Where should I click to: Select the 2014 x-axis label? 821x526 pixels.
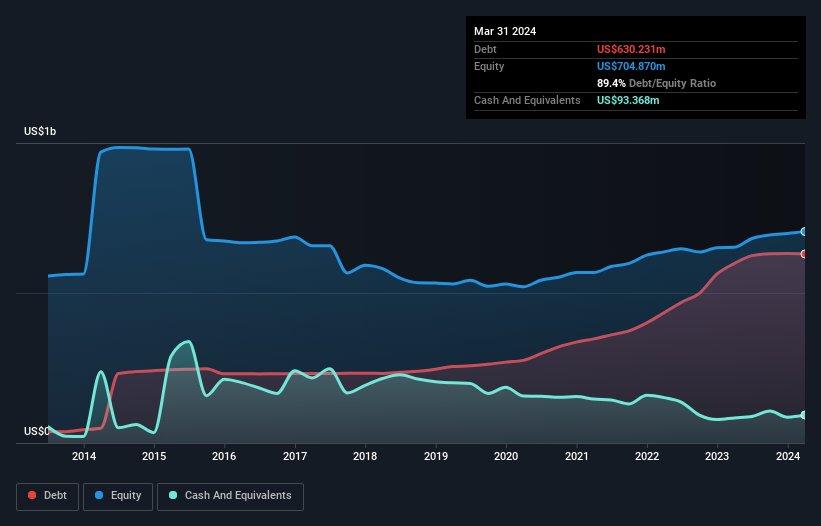point(84,456)
